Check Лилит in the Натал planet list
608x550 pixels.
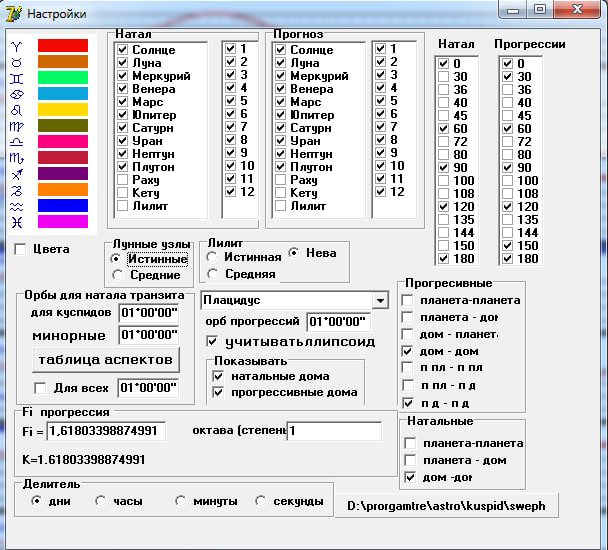click(122, 206)
